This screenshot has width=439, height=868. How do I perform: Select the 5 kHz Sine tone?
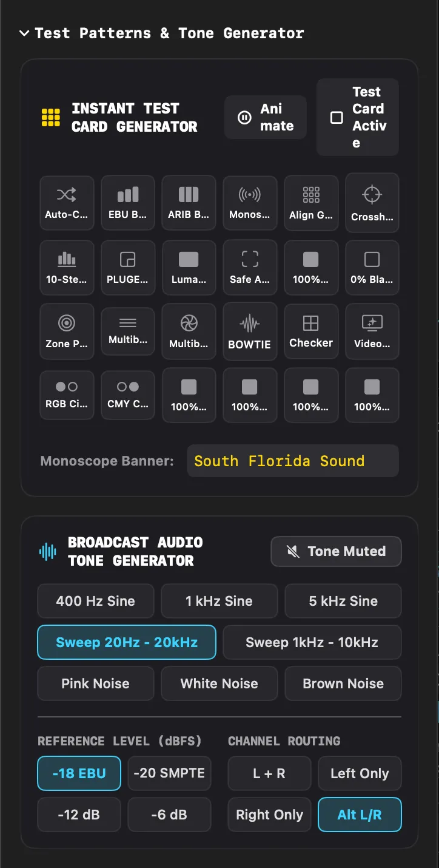[343, 601]
